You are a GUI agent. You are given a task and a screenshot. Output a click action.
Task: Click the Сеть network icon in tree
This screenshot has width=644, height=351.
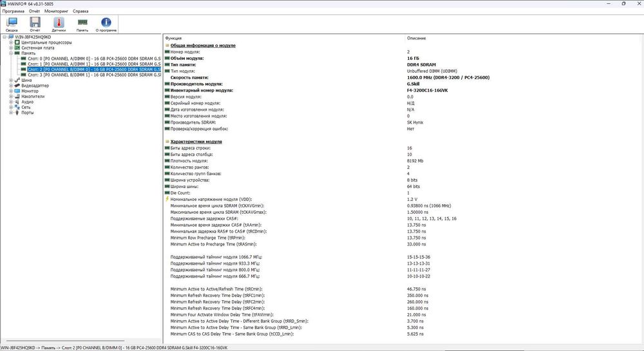click(x=17, y=107)
